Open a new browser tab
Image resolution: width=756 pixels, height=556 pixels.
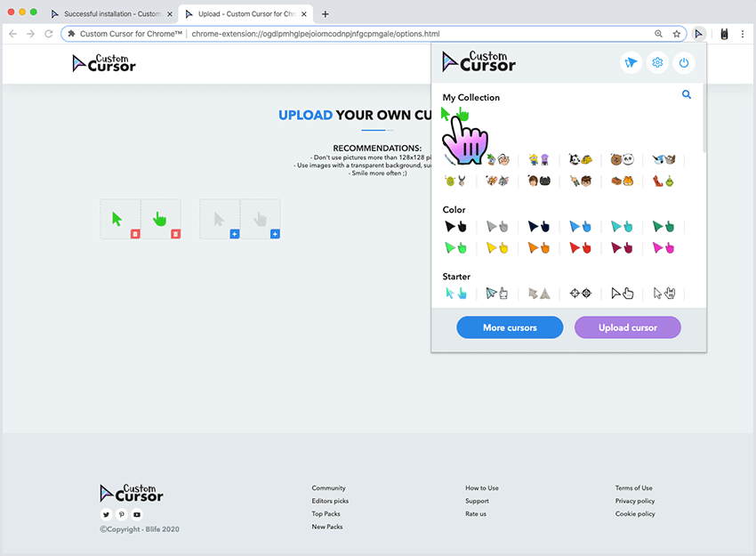[325, 14]
